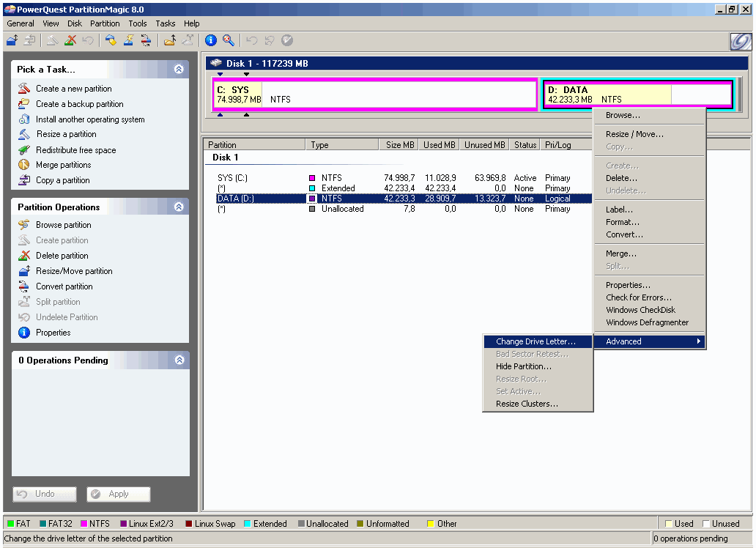Open the Tasks menu

point(166,23)
